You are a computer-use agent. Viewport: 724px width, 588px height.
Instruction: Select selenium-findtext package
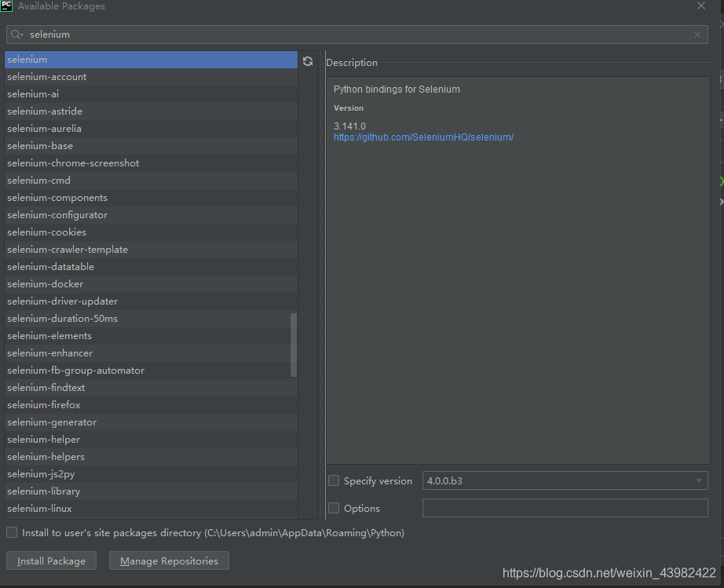point(151,388)
